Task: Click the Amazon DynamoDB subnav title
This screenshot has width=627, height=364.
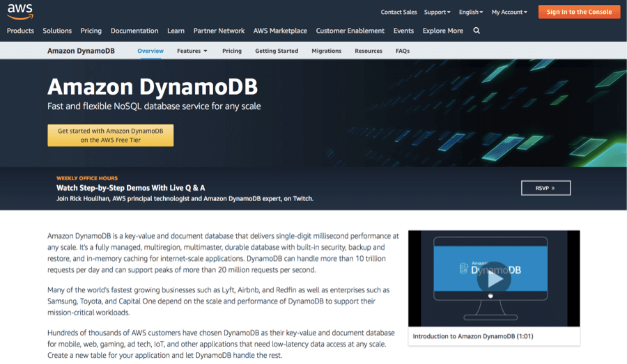Action: coord(81,51)
